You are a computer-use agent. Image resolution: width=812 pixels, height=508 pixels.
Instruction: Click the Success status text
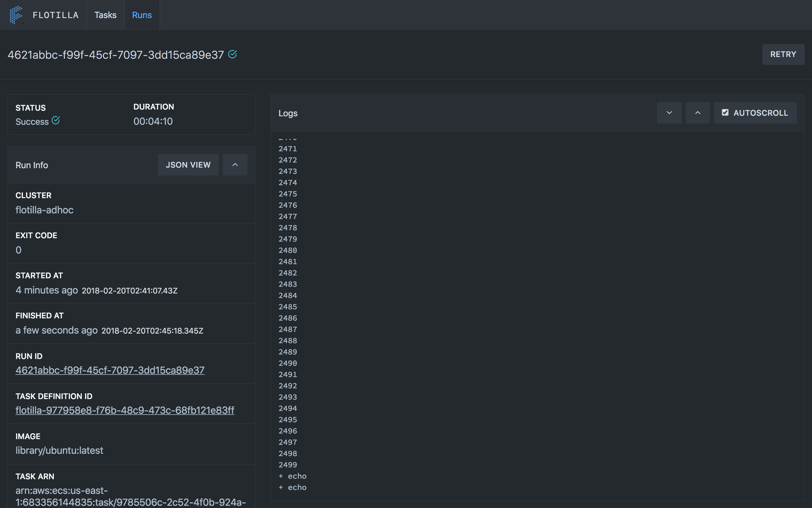32,122
